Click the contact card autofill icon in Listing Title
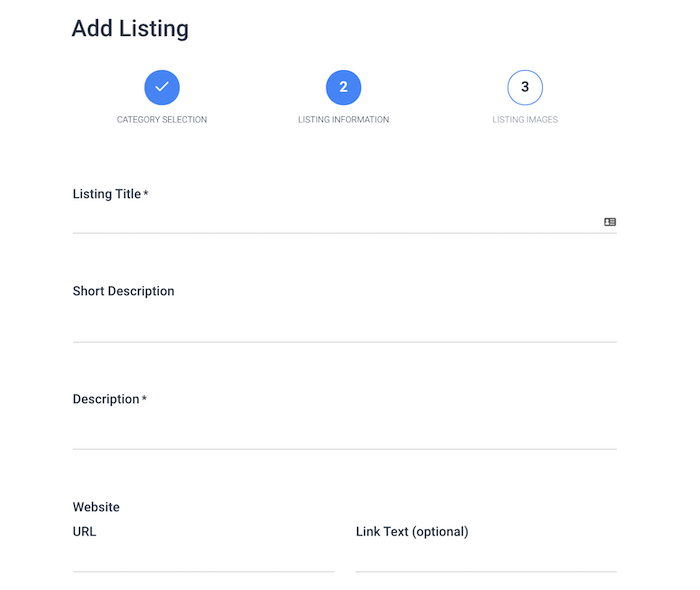This screenshot has width=700, height=590. click(610, 222)
